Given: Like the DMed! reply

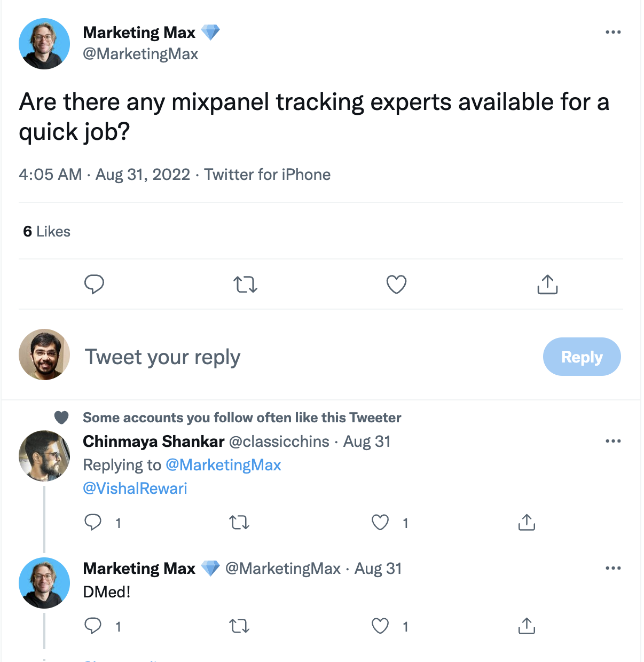Looking at the screenshot, I should tap(380, 626).
